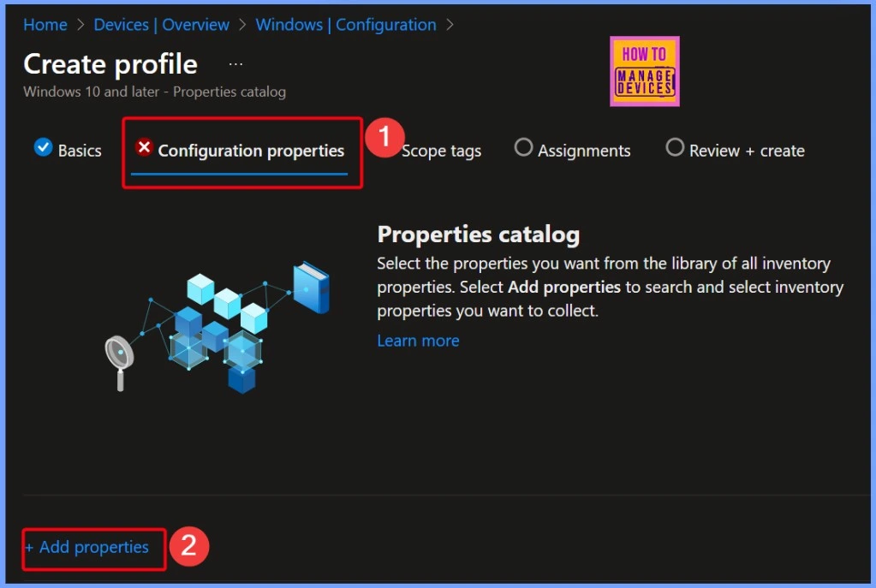Viewport: 876px width, 588px height.
Task: Click the circle icon beside Assignments
Action: coord(523,147)
